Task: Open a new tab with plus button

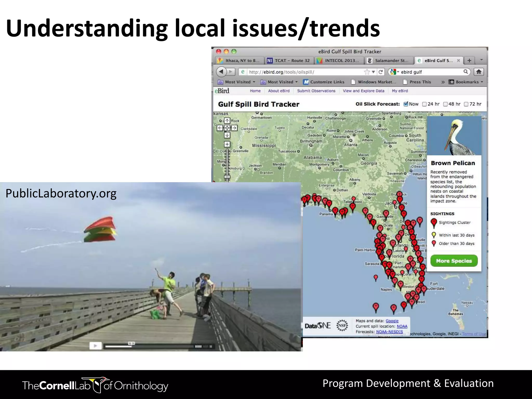Action: (469, 61)
